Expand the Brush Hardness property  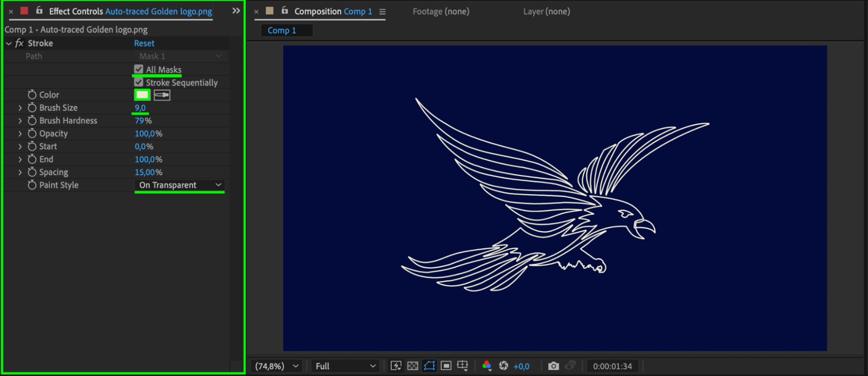20,121
